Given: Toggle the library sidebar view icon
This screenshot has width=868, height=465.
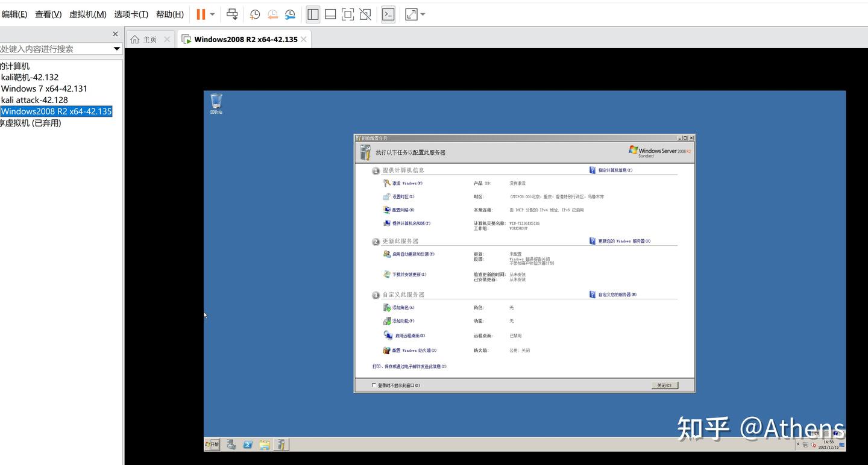Looking at the screenshot, I should point(313,14).
